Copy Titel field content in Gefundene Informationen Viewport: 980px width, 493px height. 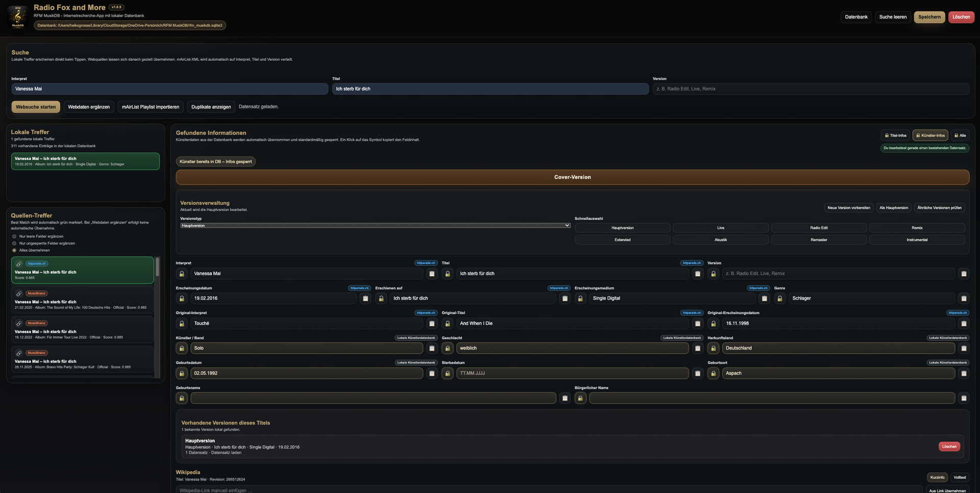click(x=698, y=274)
